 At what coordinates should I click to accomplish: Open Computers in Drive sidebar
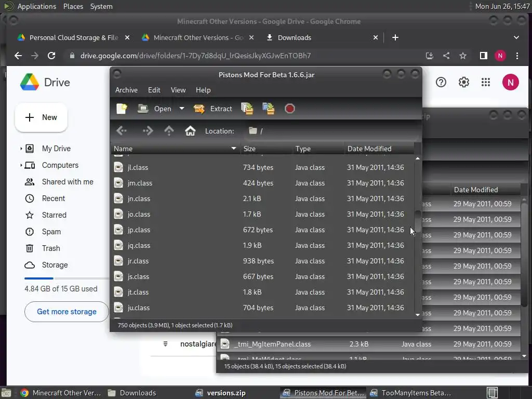click(60, 165)
